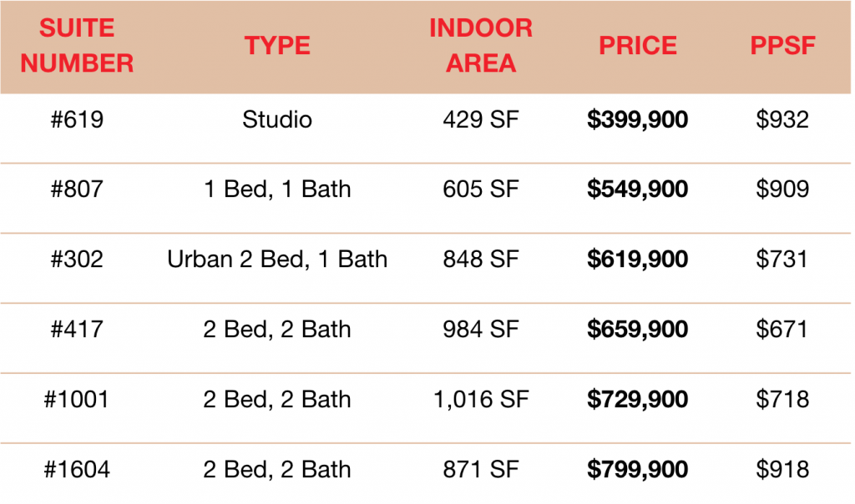
Task: Click the Urban 2 Bed, 1 Bath cell
Action: point(277,260)
